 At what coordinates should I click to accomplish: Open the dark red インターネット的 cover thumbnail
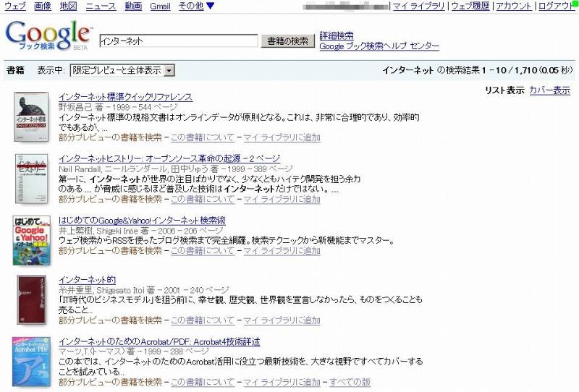[x=32, y=299]
